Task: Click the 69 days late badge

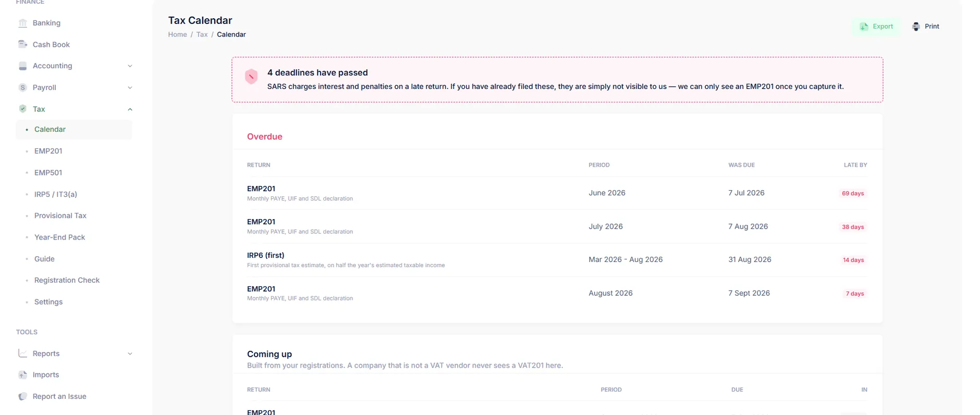Action: pyautogui.click(x=853, y=193)
